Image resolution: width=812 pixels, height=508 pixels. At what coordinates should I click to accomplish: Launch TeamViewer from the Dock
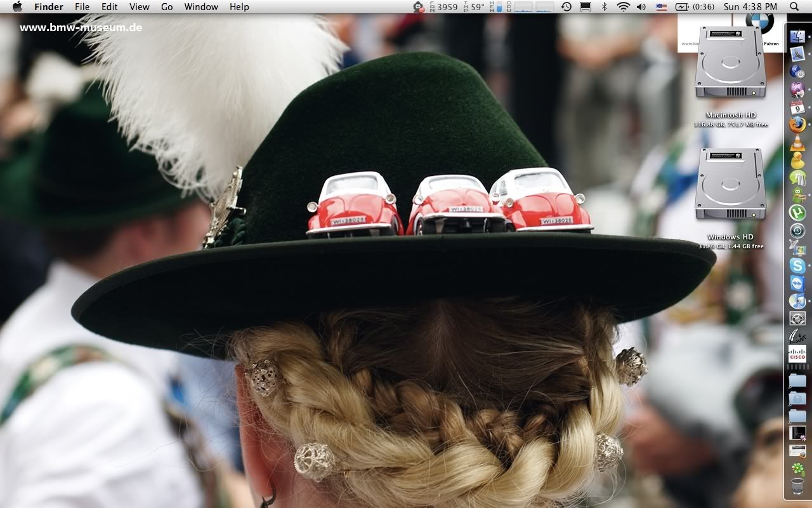(x=797, y=283)
